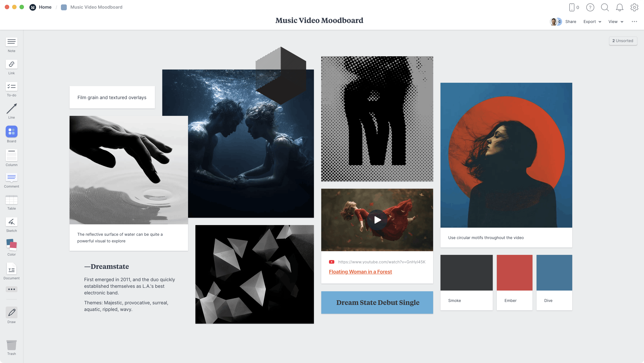Expand the Export dropdown

coord(592,22)
